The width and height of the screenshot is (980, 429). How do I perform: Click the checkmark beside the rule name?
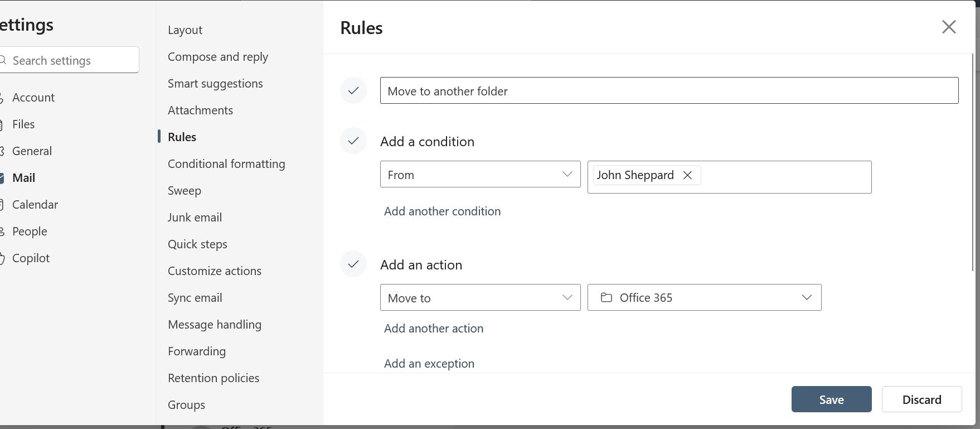click(353, 90)
